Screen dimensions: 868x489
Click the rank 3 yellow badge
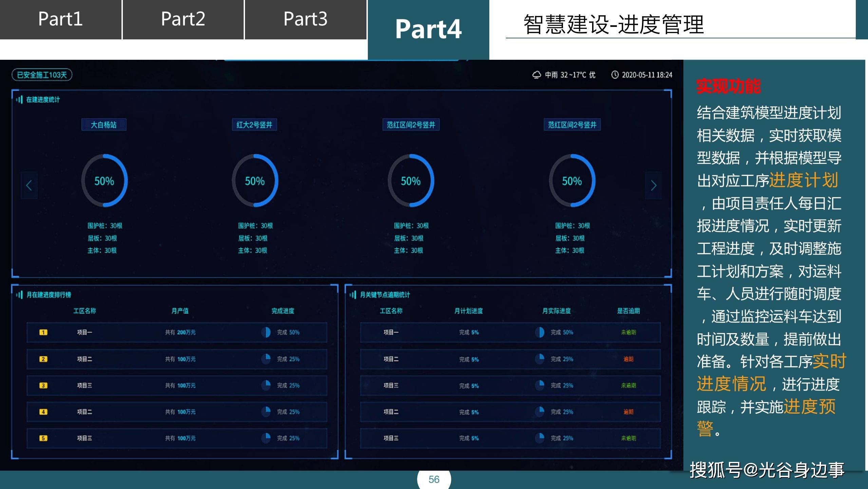43,385
